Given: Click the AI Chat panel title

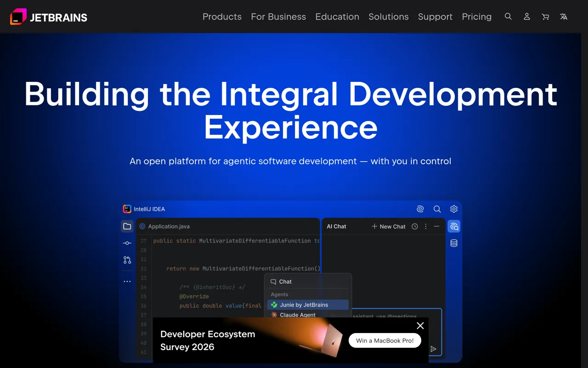Looking at the screenshot, I should pyautogui.click(x=336, y=226).
